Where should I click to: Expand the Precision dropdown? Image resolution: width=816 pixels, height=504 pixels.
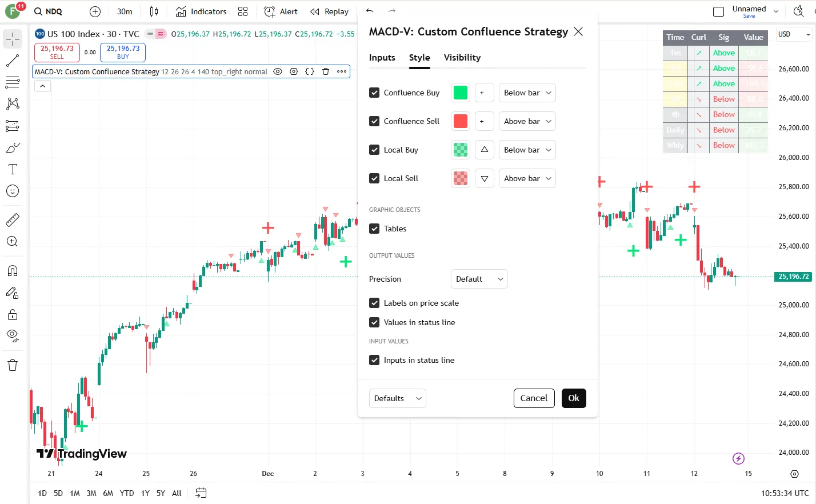point(479,279)
